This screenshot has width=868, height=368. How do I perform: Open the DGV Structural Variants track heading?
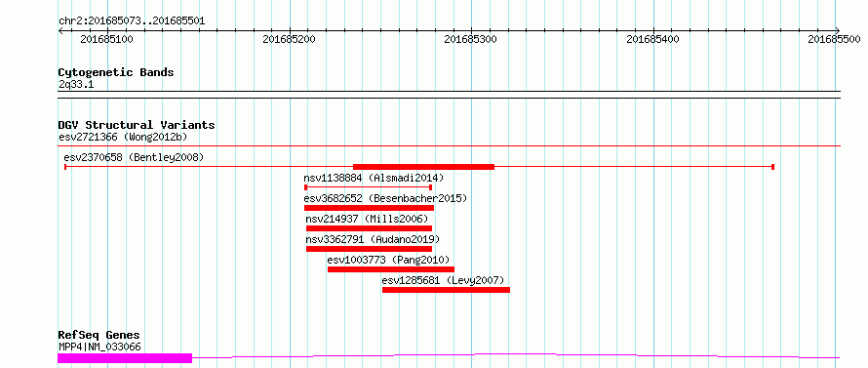137,125
